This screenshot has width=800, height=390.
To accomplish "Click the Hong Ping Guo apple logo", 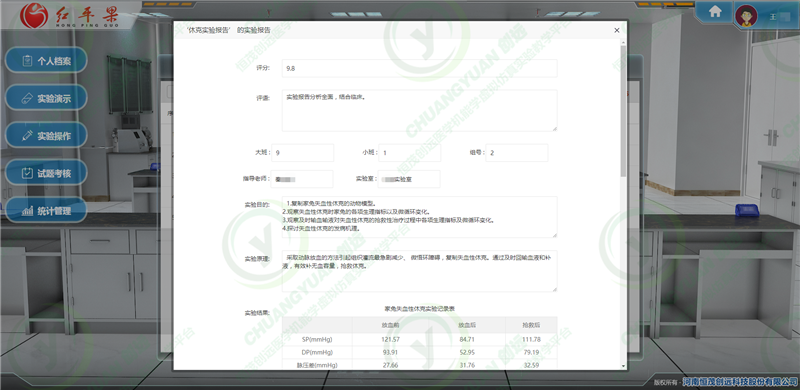I will (34, 15).
